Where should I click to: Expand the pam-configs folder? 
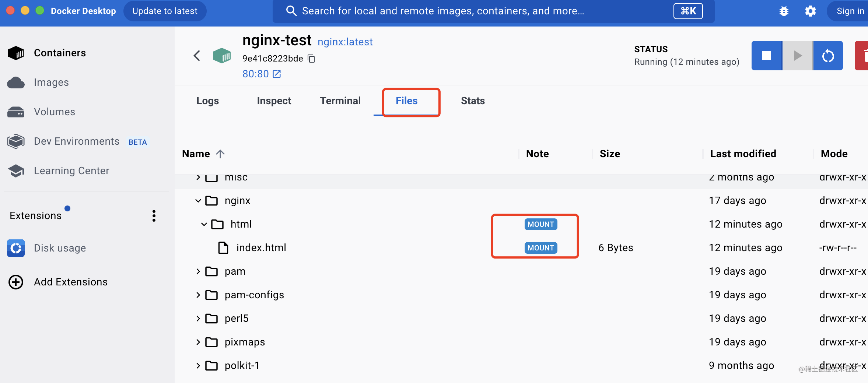pos(198,295)
